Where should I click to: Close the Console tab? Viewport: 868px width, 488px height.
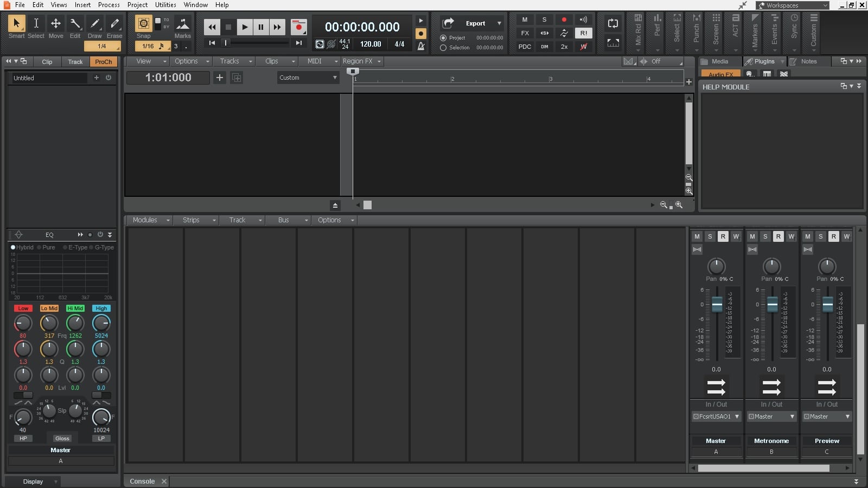point(164,481)
